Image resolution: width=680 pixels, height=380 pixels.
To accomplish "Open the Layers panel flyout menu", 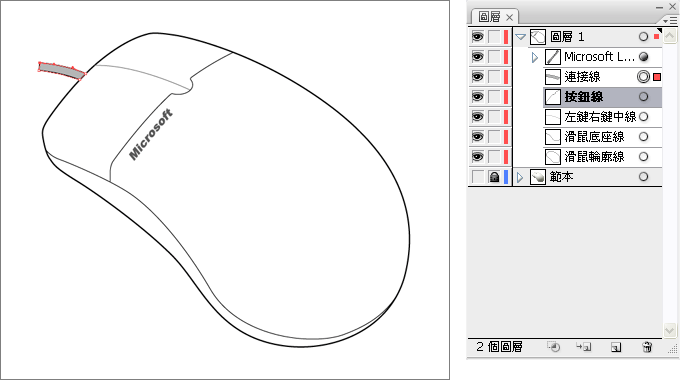I will pos(670,20).
